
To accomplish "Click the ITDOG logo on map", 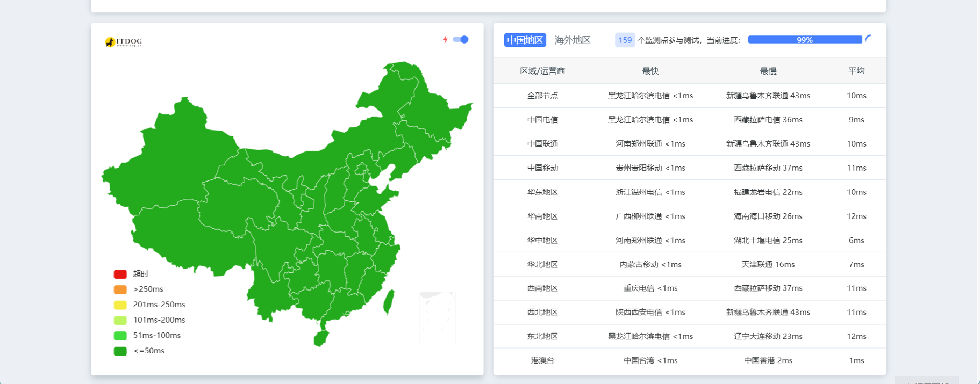I will (124, 42).
